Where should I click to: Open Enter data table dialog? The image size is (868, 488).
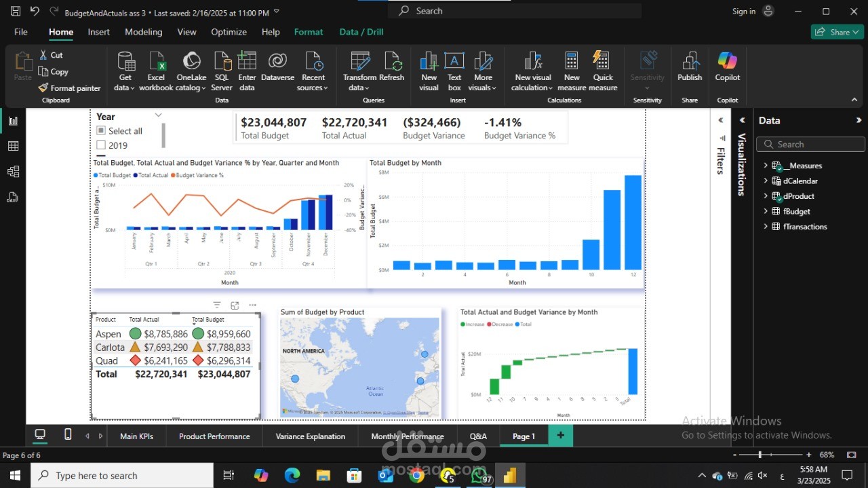tap(247, 71)
